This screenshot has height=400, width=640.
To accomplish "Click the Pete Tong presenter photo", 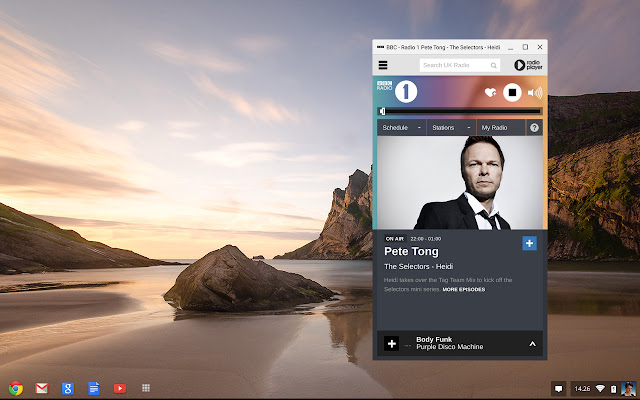I will pyautogui.click(x=460, y=182).
